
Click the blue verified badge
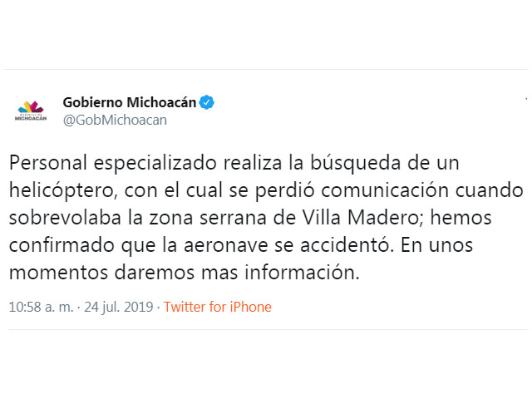coord(207,102)
